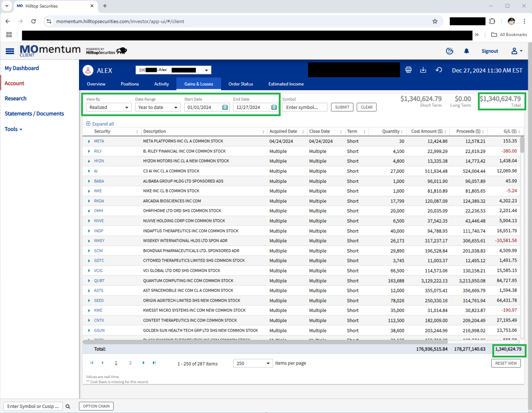This screenshot has width=532, height=413.
Task: Open Chrome's three-dot menu
Action: (524, 21)
